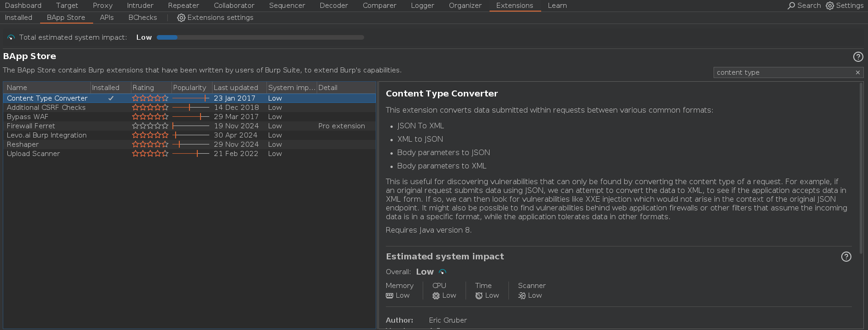
Task: Click the gauge icon next to Overall Low
Action: pos(443,272)
